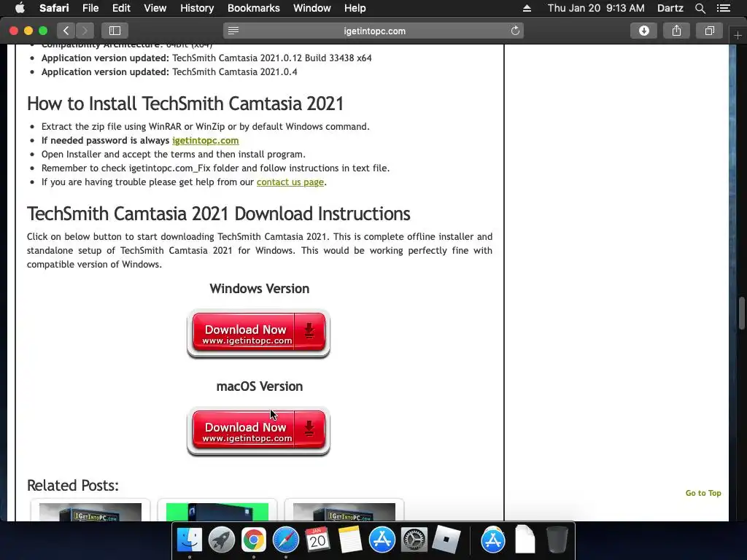Click 'How to Install TechSmith Camtasia 2021' heading
Screen dimensions: 747x560
pyautogui.click(x=185, y=104)
